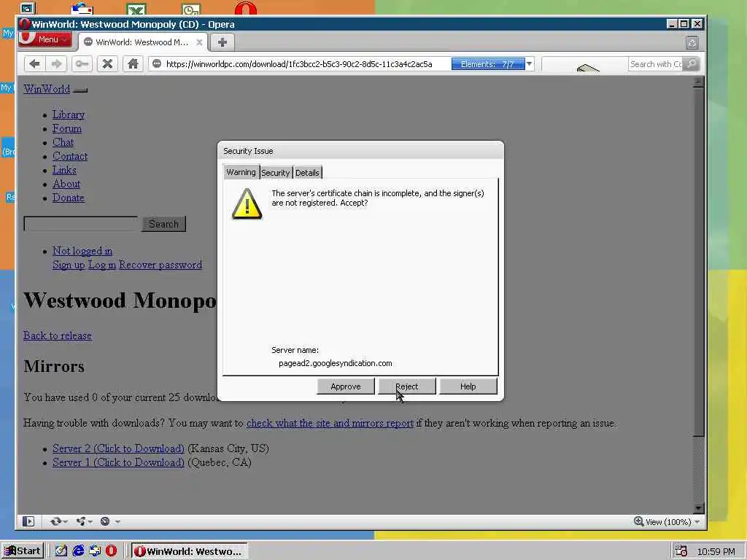Click the Recover password link
The width and height of the screenshot is (747, 560).
click(x=160, y=265)
